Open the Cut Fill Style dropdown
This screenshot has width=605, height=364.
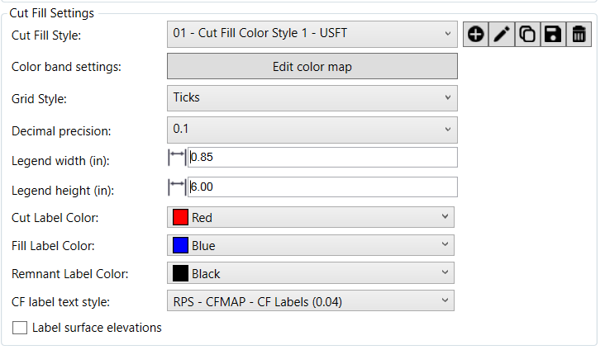tap(312, 35)
